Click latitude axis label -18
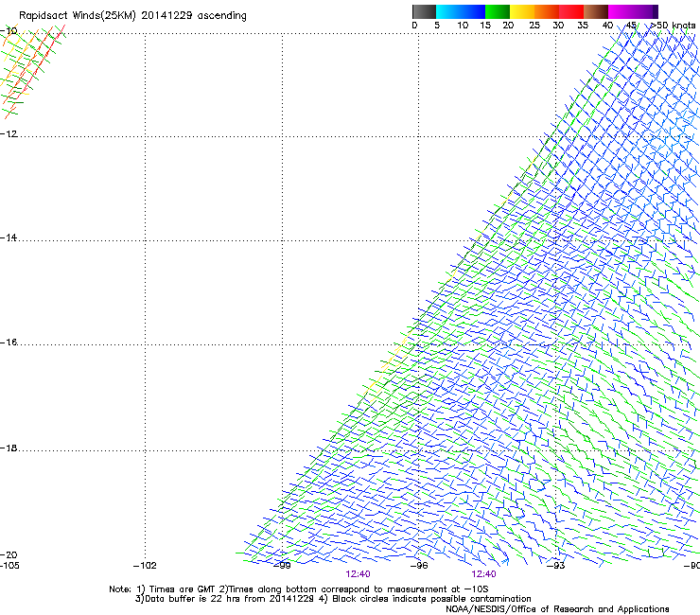 (x=9, y=448)
